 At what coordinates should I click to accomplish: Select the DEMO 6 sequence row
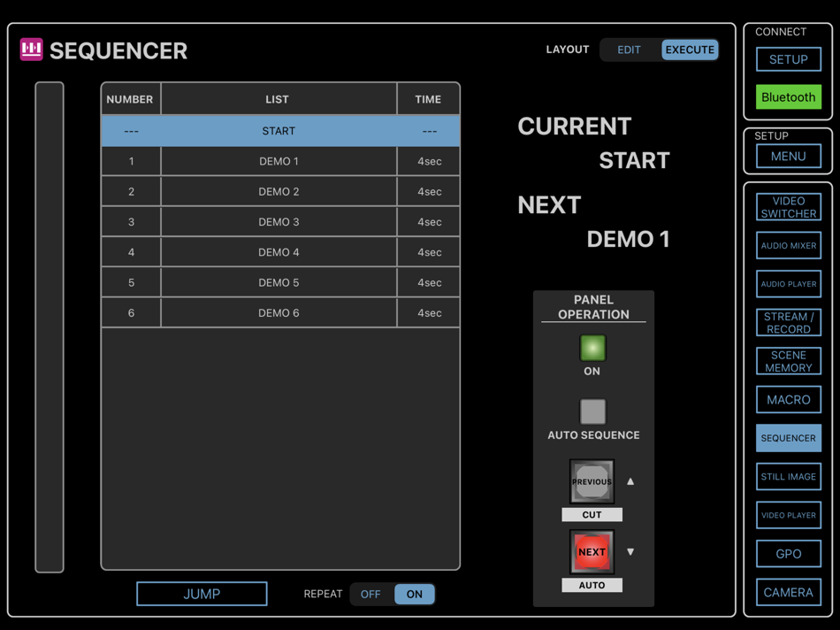[280, 312]
